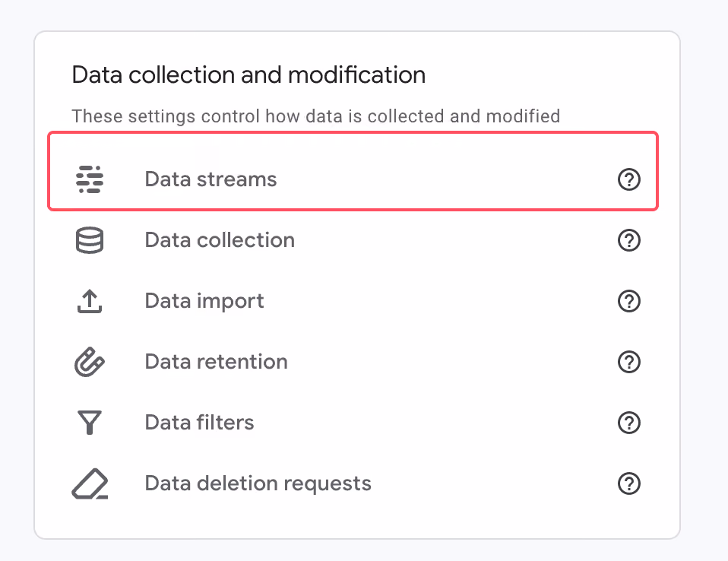Image resolution: width=728 pixels, height=561 pixels.
Task: Open help for Data filters
Action: click(x=629, y=423)
